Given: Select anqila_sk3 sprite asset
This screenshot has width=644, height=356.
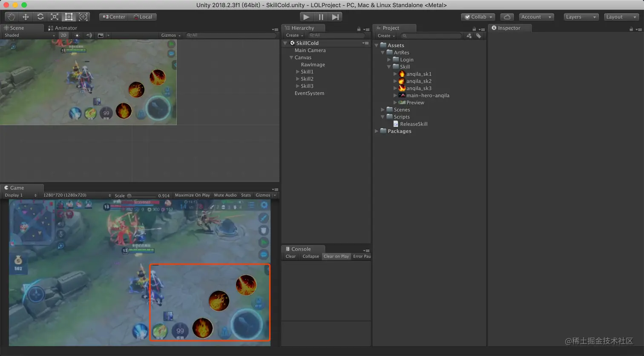Looking at the screenshot, I should (419, 88).
